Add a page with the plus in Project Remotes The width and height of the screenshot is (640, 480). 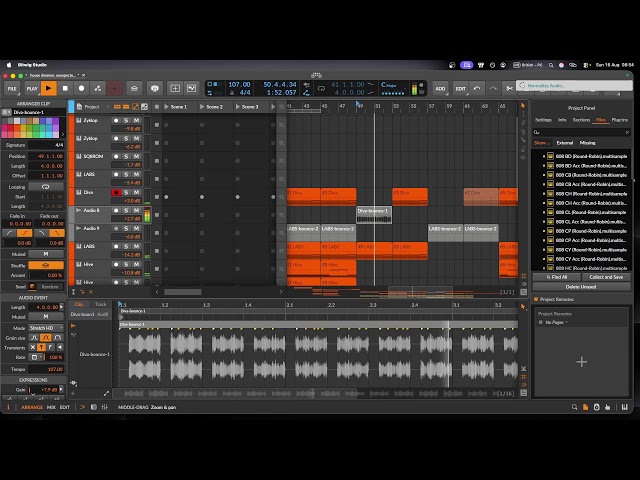(x=581, y=362)
